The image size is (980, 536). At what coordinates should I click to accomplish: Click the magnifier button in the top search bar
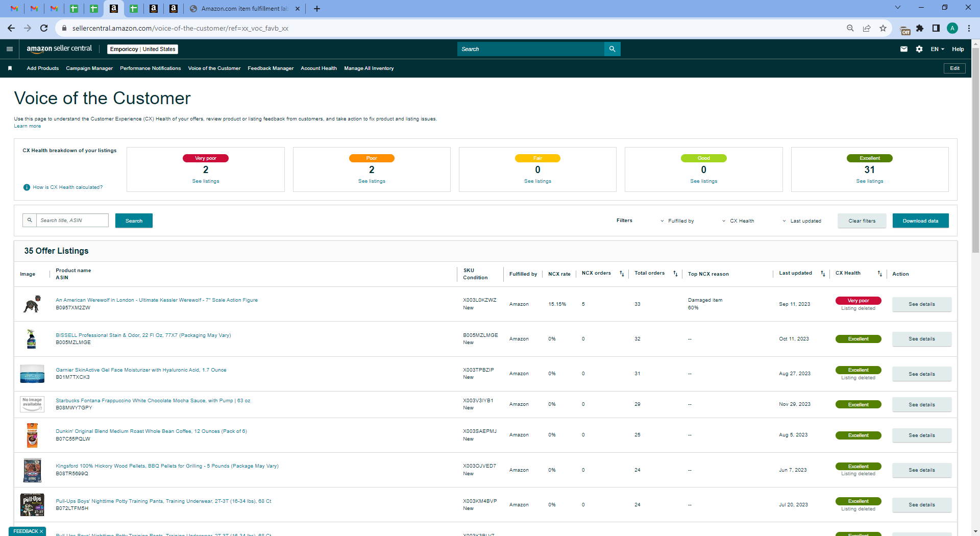612,49
